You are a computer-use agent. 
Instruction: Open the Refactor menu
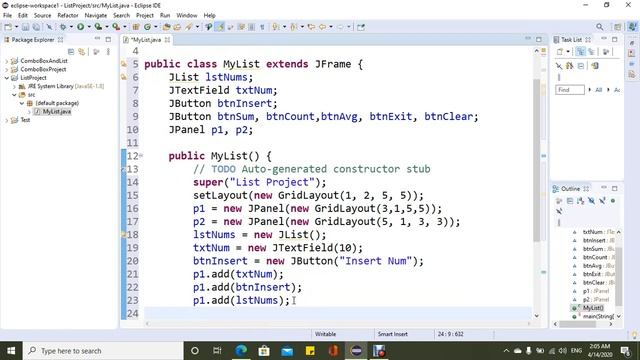click(x=68, y=16)
